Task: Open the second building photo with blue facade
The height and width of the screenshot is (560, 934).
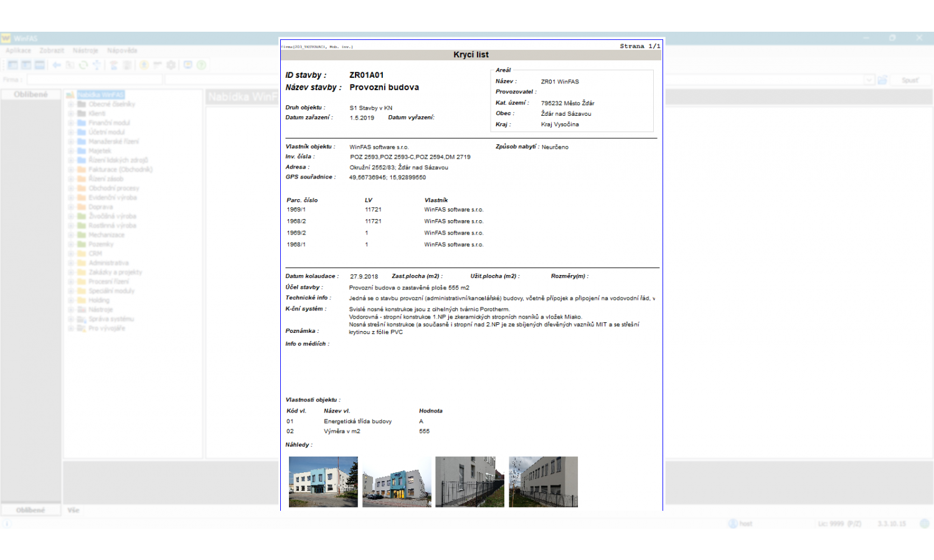Action: click(397, 482)
